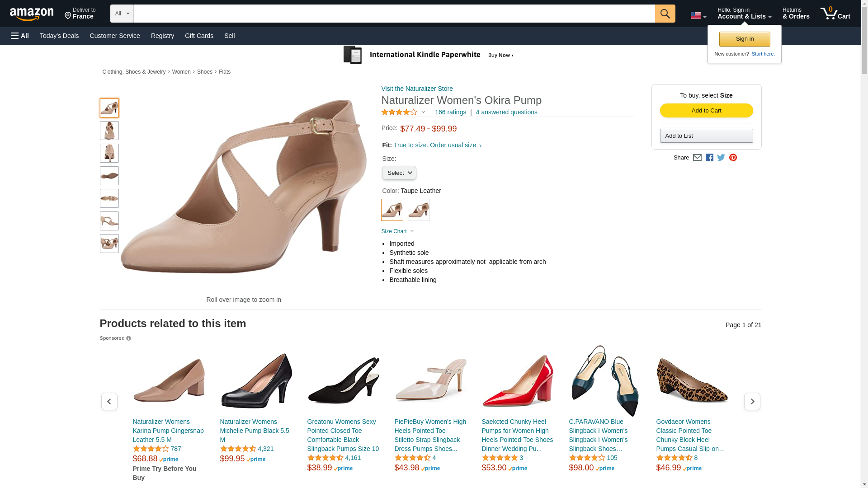Open the country flag language selector

tap(698, 16)
